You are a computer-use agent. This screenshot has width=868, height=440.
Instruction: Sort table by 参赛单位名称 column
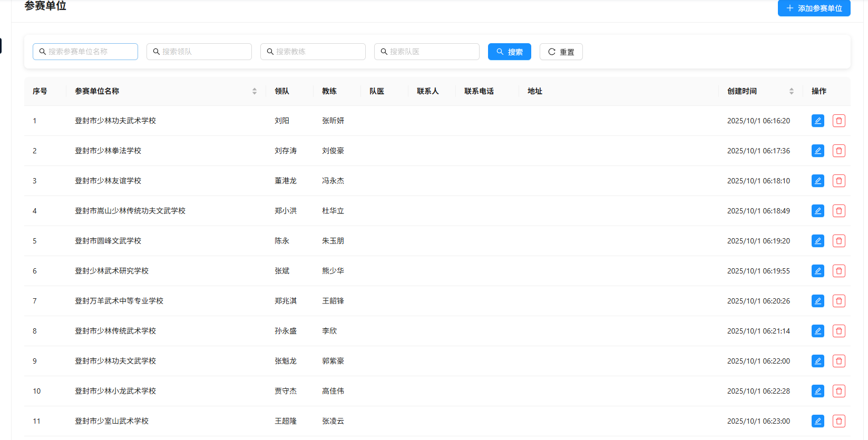(x=255, y=91)
